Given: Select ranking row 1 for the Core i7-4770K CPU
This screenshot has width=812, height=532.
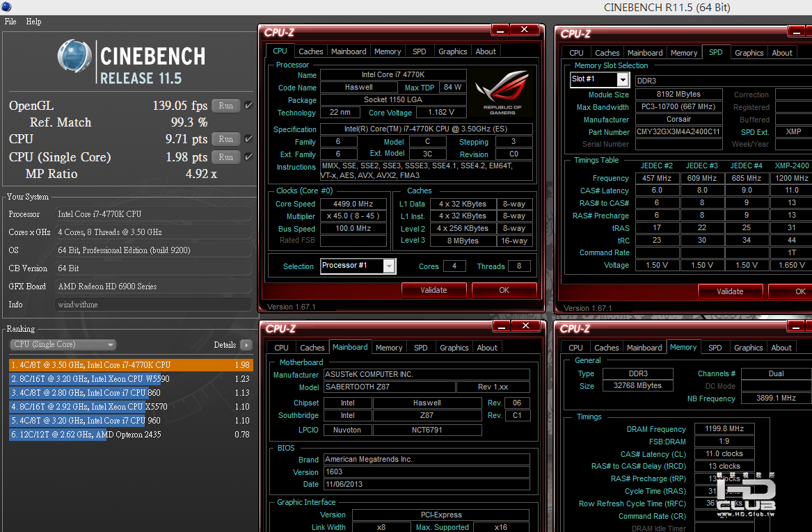Looking at the screenshot, I should click(131, 365).
